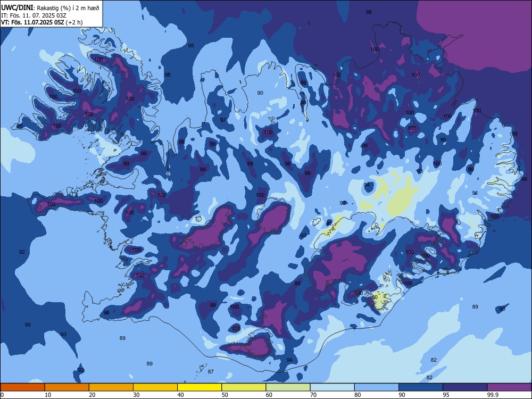Click the dark orange 0–10 legend swatch

coord(22,387)
